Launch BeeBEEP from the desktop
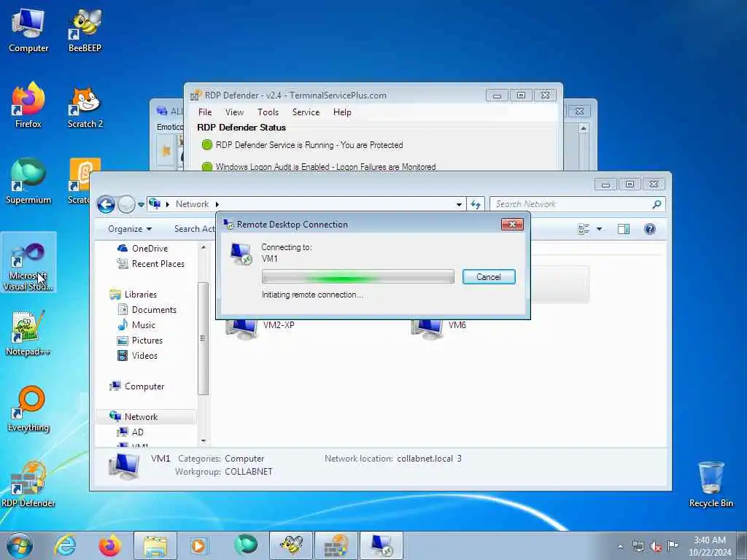The image size is (747, 560). (x=85, y=31)
